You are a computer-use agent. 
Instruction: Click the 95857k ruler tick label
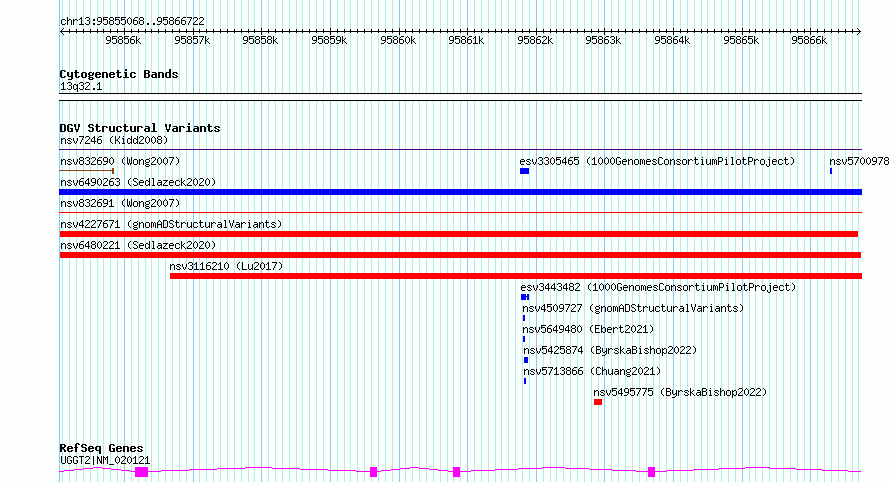click(192, 40)
